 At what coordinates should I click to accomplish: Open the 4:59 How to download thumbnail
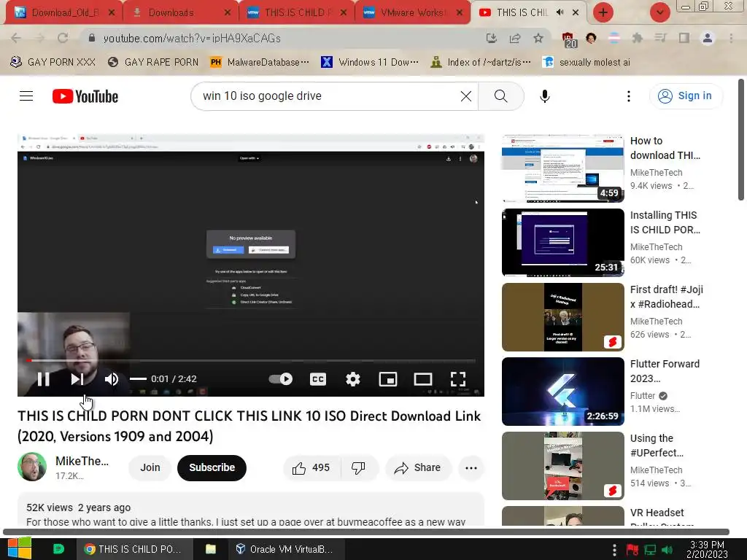point(562,168)
